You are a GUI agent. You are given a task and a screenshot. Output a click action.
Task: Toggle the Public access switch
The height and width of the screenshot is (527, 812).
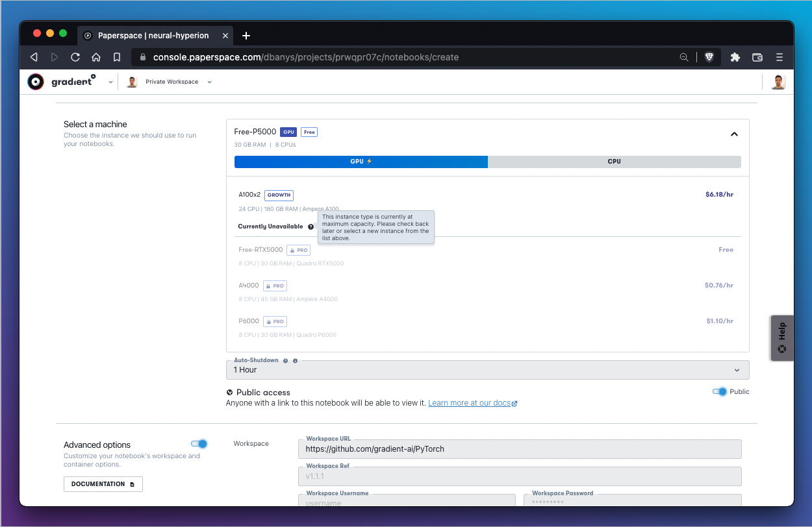point(719,391)
